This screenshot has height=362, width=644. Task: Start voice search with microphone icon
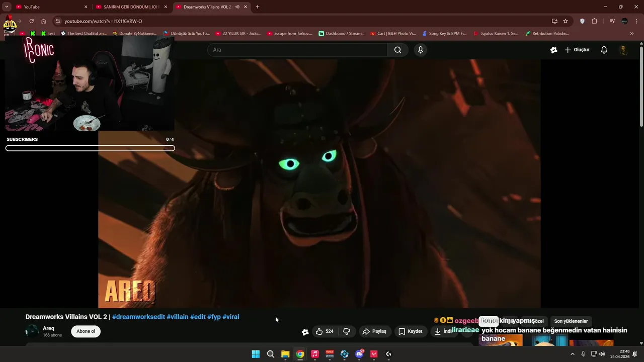(x=421, y=50)
